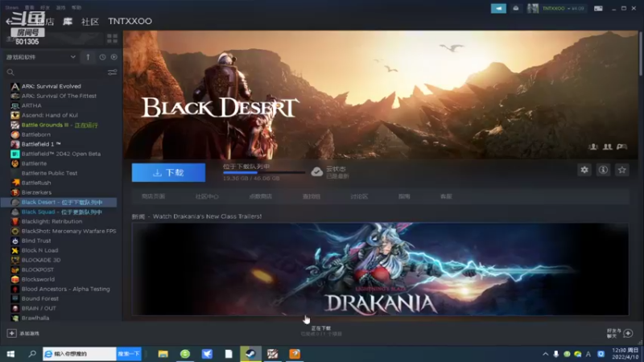Open downloads status at bottom center
This screenshot has height=362, width=644.
[x=320, y=331]
